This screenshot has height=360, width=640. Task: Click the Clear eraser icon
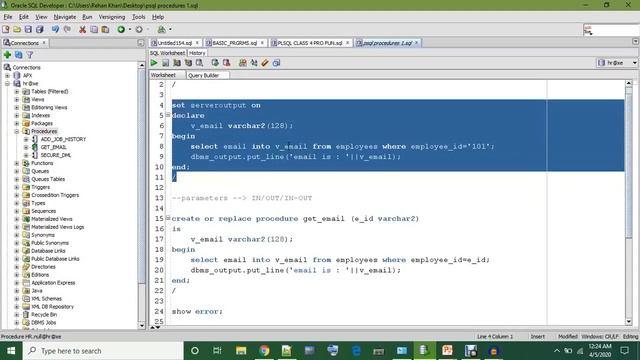(265, 63)
